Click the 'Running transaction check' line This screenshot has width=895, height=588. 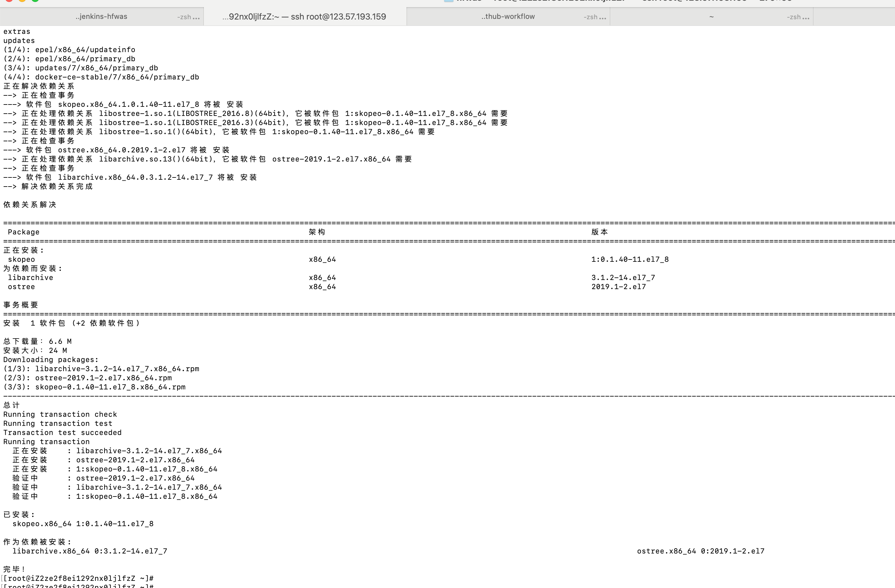click(60, 414)
